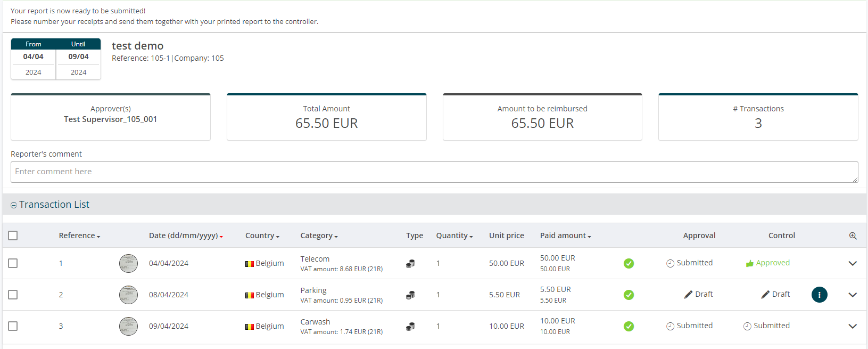Expand details chevron for Carwash row

852,326
